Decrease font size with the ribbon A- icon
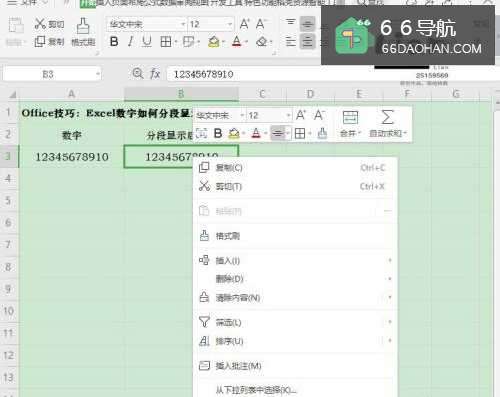500x397 pixels. pyautogui.click(x=260, y=24)
